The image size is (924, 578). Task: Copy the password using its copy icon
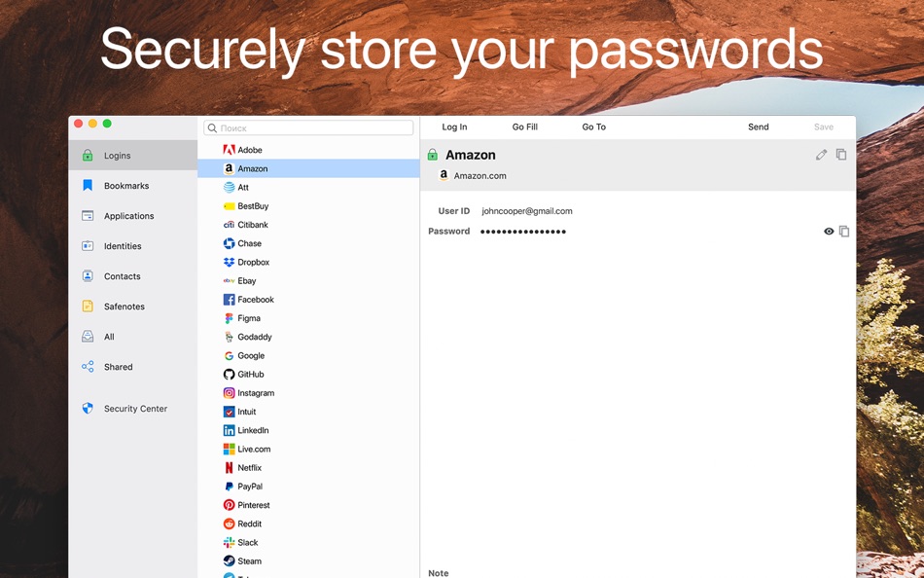tap(844, 232)
